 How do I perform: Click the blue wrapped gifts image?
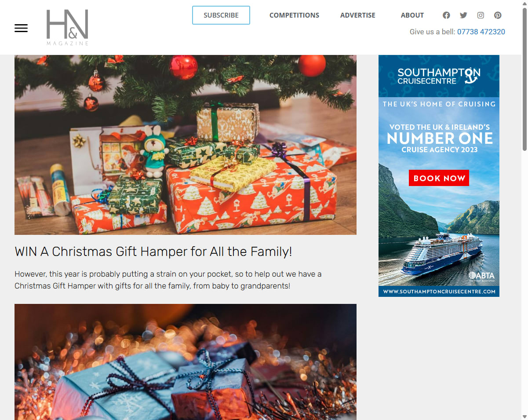(x=186, y=362)
